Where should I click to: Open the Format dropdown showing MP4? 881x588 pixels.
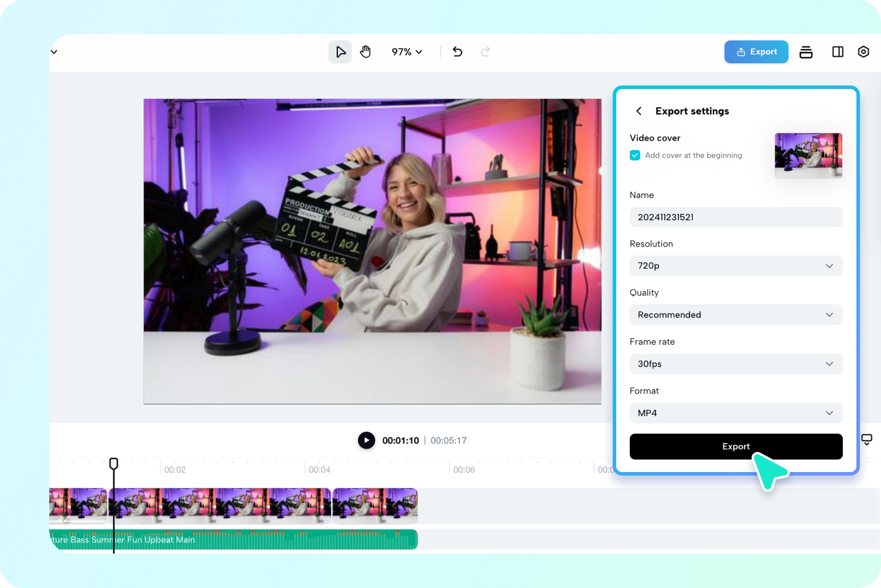tap(736, 413)
